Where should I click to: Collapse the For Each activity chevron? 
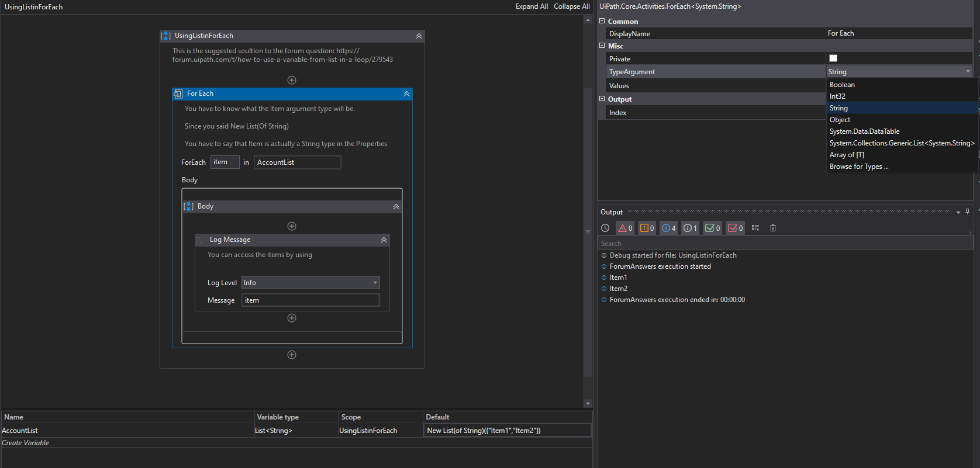coord(406,94)
